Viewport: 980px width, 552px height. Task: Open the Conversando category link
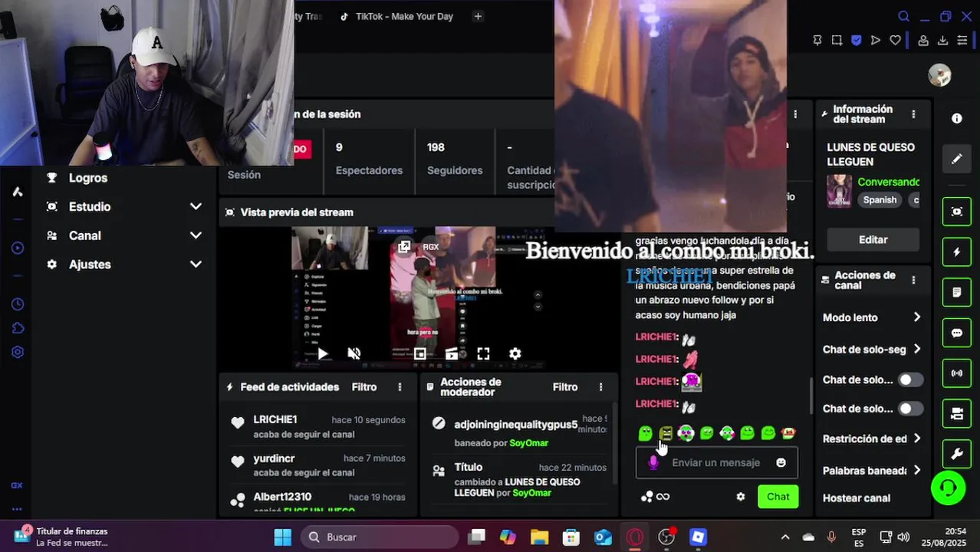[889, 182]
